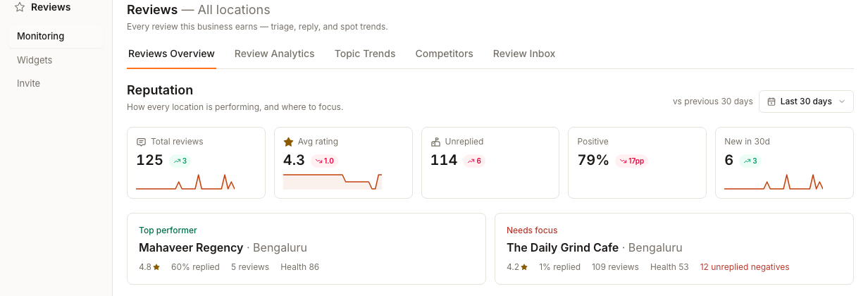Image resolution: width=868 pixels, height=296 pixels.
Task: Click the Avg rating sparkline chart
Action: tap(333, 182)
